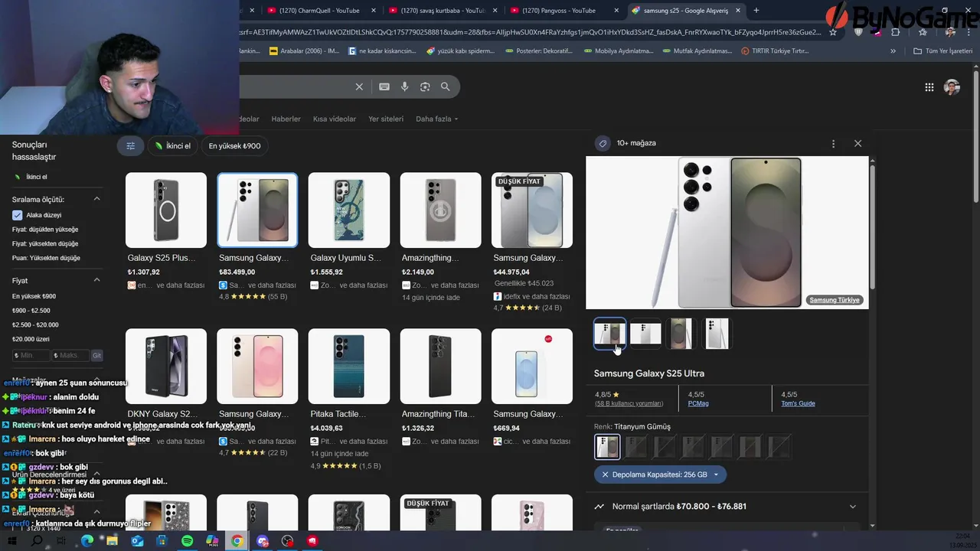Close the product detail panel

tap(857, 143)
